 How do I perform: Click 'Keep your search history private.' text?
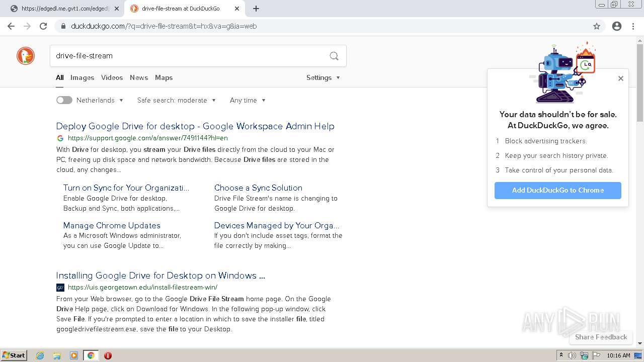556,155
